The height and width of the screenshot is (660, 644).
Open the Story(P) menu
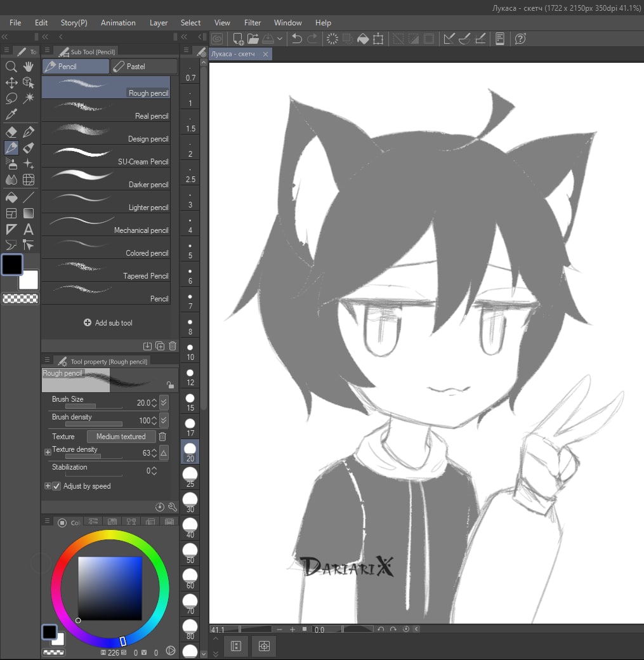click(x=74, y=23)
